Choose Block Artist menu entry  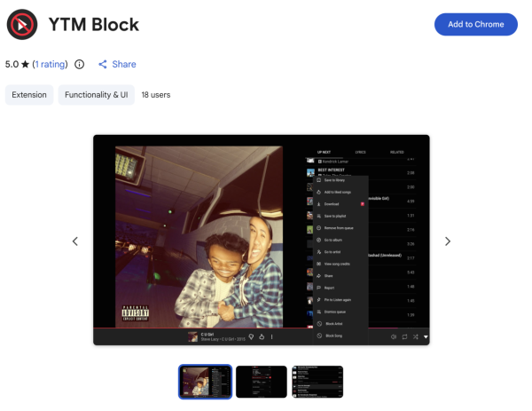tap(340, 324)
